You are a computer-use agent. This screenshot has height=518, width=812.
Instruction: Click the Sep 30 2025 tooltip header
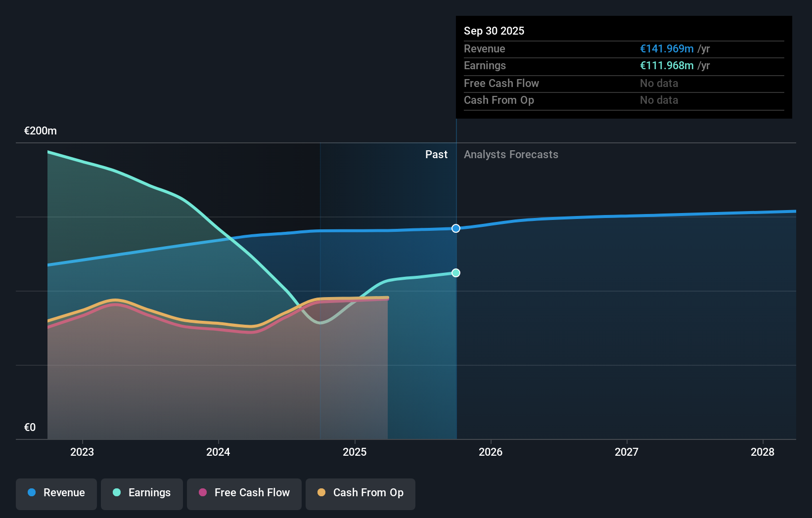tap(494, 31)
